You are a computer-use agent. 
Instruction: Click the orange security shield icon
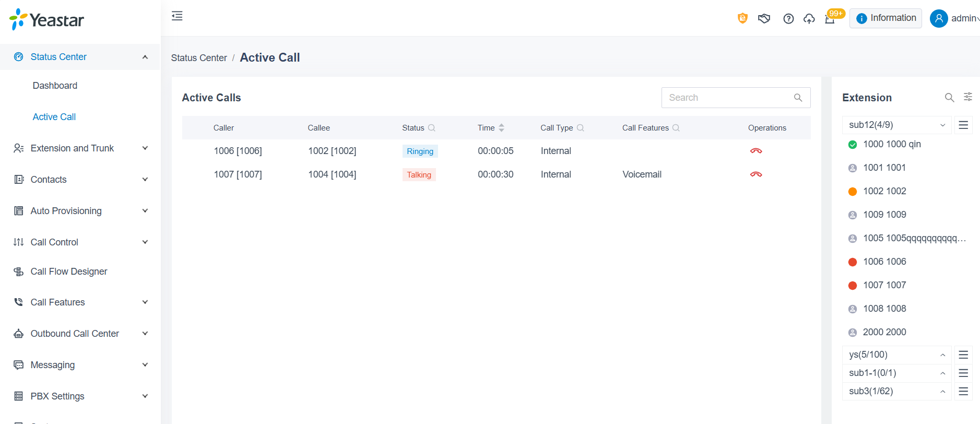pos(742,18)
